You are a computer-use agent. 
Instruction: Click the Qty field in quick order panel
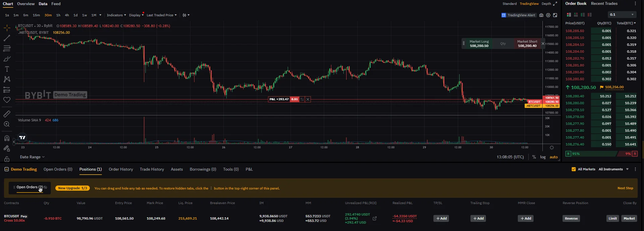pos(503,44)
